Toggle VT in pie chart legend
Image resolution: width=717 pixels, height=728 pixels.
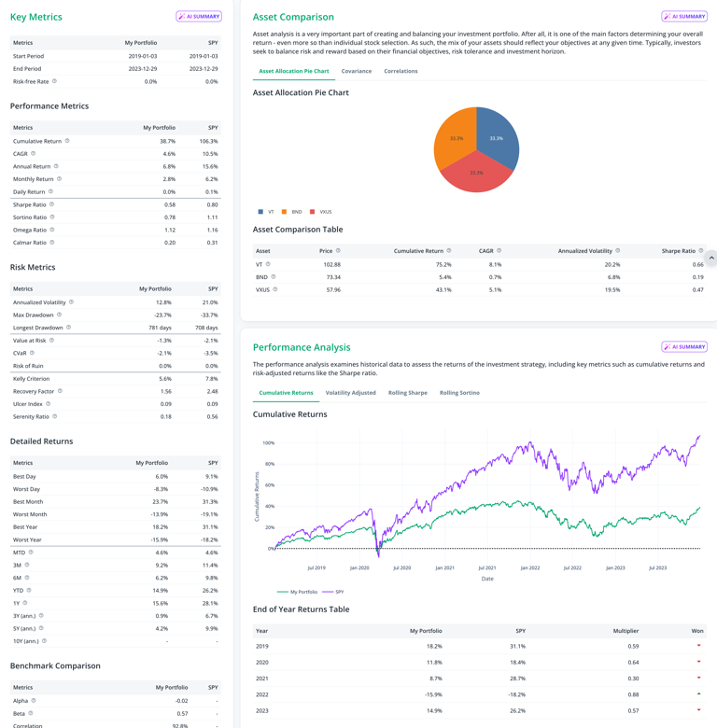pyautogui.click(x=266, y=212)
